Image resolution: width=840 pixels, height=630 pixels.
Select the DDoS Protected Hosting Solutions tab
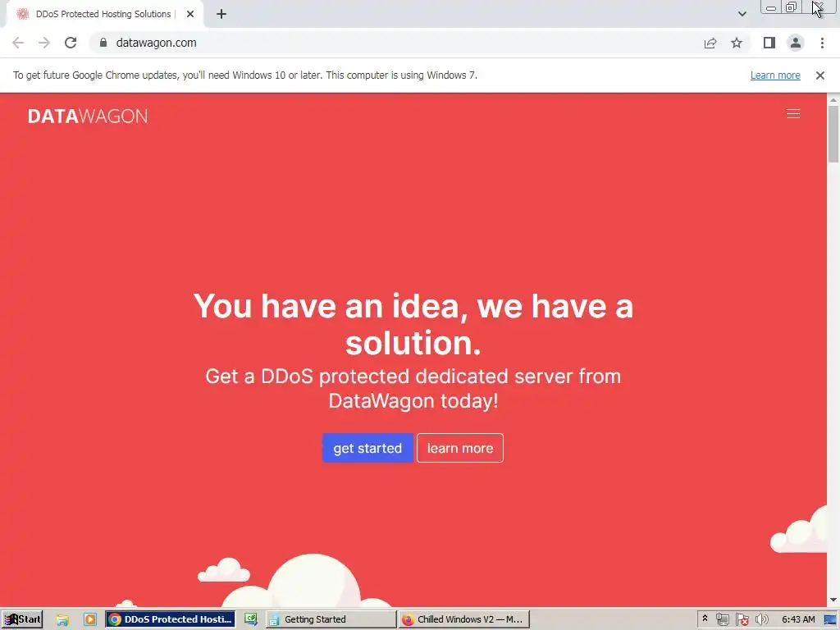pyautogui.click(x=104, y=14)
